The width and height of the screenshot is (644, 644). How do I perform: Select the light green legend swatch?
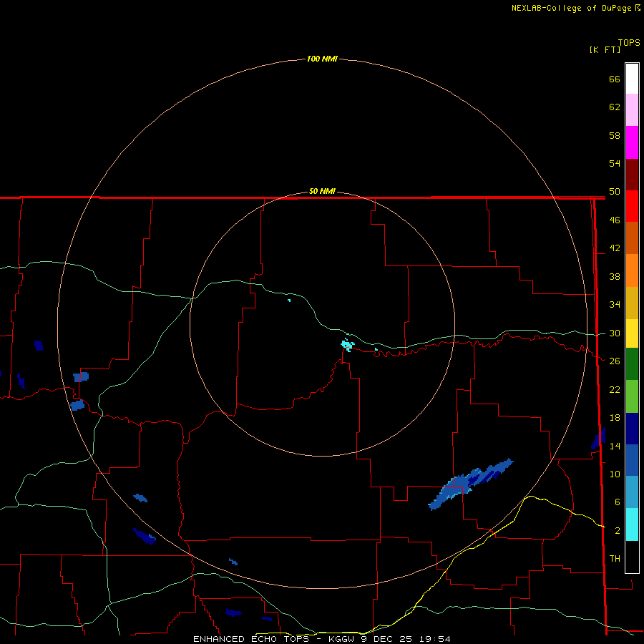coord(632,396)
